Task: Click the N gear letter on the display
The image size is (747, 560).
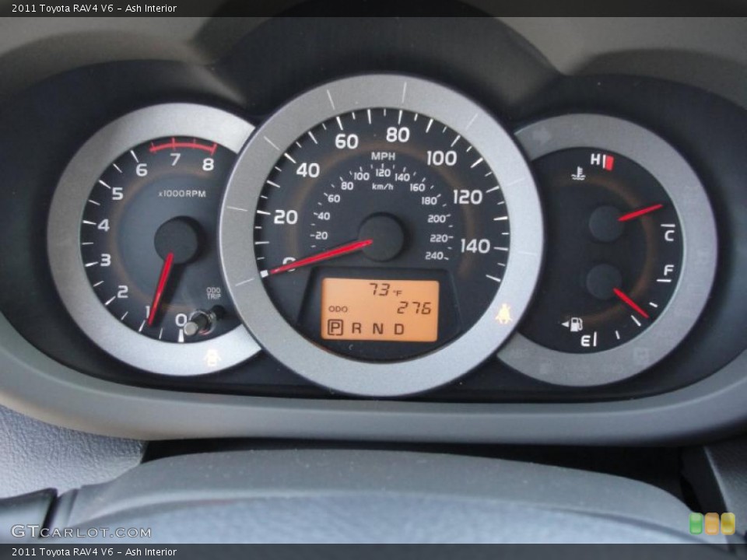Action: point(378,328)
